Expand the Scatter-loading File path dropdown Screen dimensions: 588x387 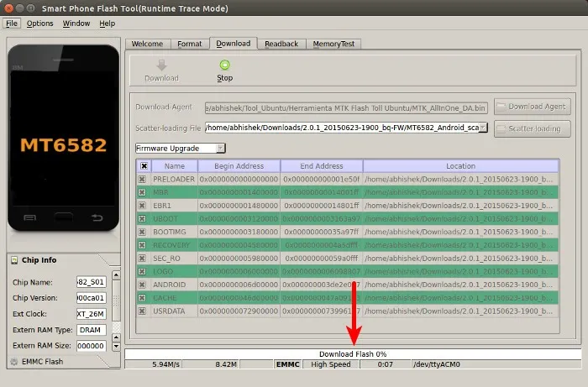[x=483, y=128]
